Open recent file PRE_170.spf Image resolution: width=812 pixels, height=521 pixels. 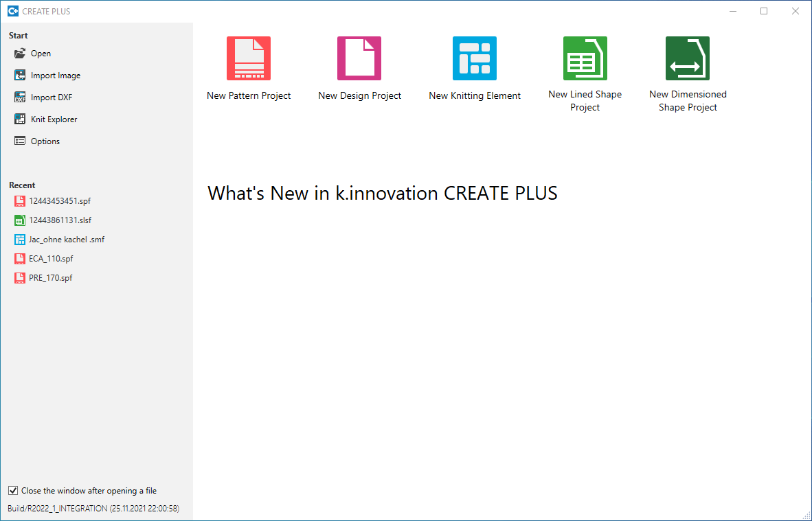[x=50, y=278]
